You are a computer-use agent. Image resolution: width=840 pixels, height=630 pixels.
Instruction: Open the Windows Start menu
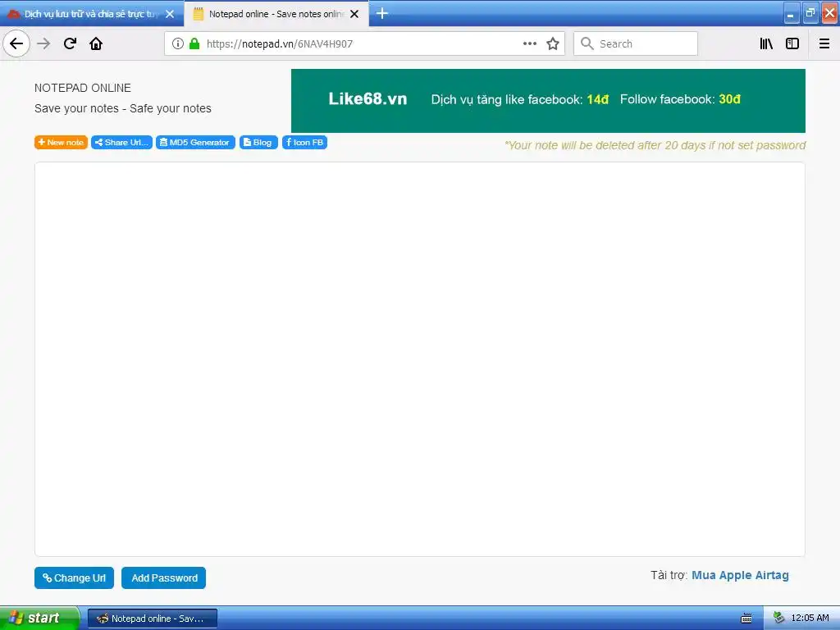point(39,618)
